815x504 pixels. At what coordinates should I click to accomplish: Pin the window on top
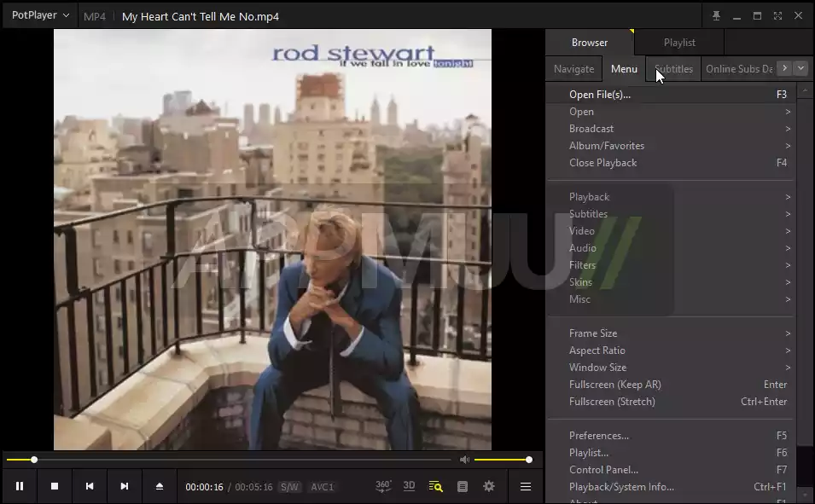(x=716, y=16)
